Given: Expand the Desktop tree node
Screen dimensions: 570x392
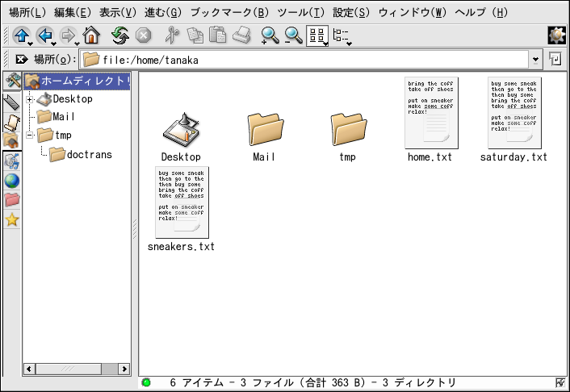Looking at the screenshot, I should coord(31,99).
